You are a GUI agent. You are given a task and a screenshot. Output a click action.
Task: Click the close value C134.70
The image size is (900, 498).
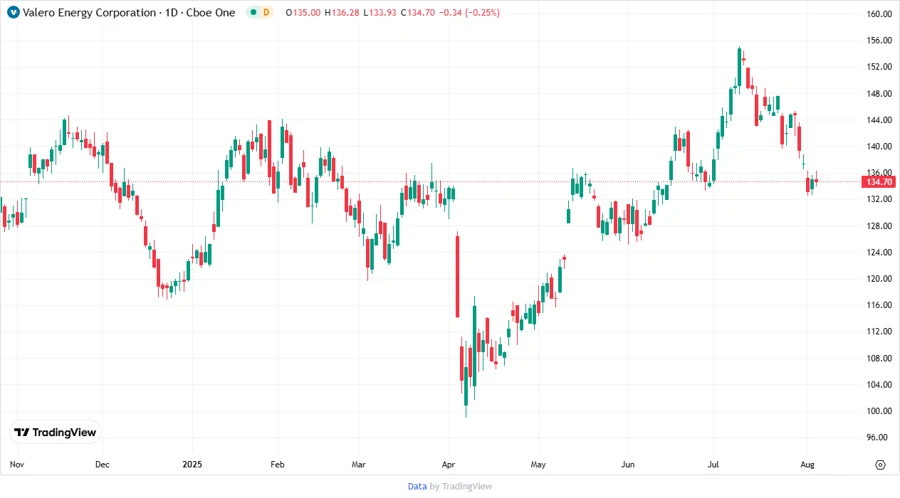click(x=417, y=12)
